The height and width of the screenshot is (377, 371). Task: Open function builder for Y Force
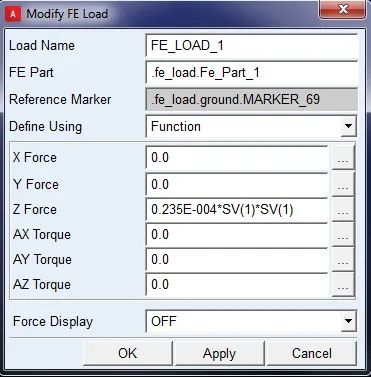(x=343, y=184)
